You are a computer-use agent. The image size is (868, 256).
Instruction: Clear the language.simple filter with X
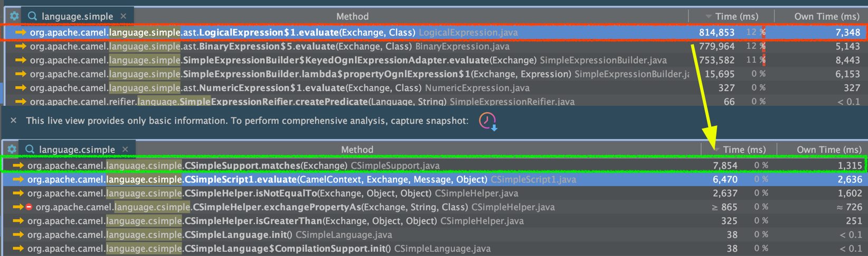pyautogui.click(x=124, y=16)
